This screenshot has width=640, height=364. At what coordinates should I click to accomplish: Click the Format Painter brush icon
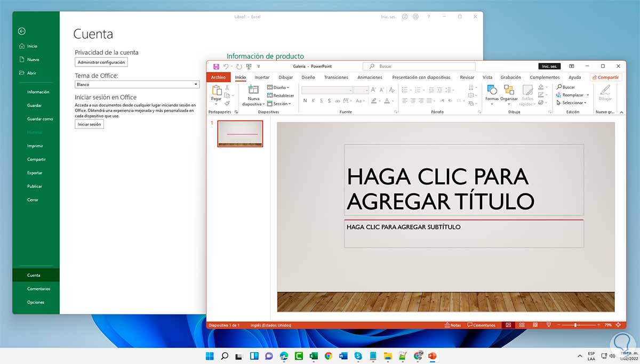(227, 103)
